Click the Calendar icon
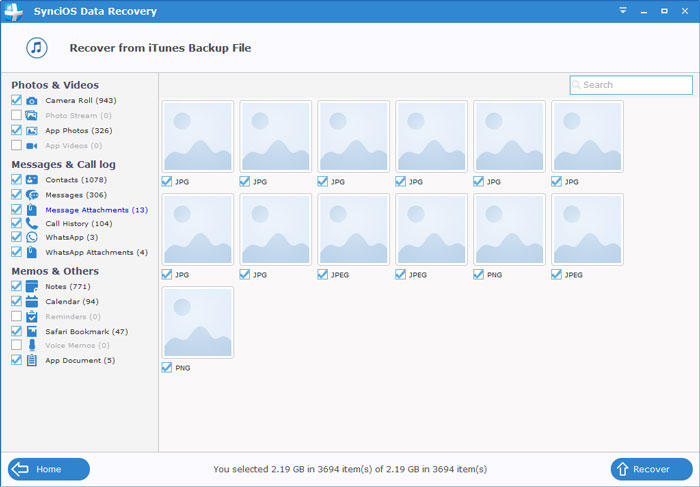This screenshot has width=700, height=487. pyautogui.click(x=32, y=302)
